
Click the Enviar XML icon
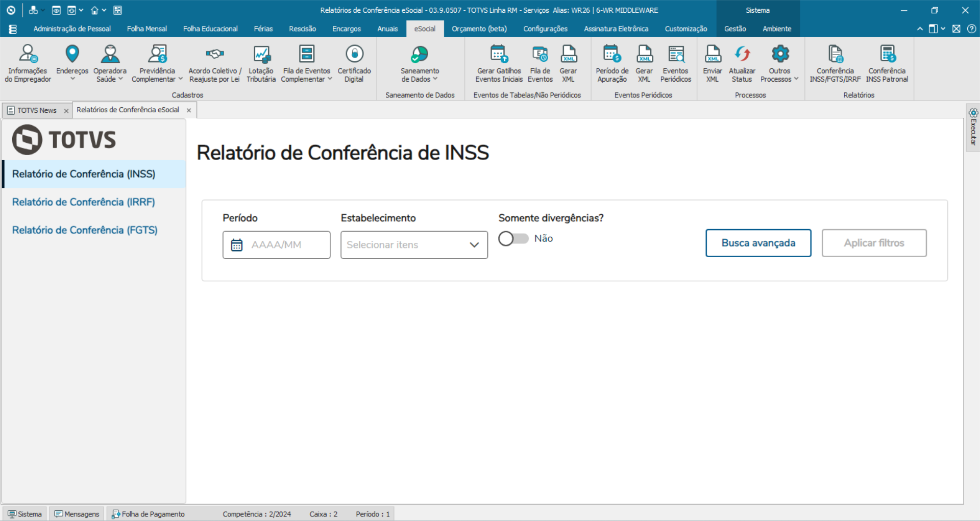click(x=713, y=54)
